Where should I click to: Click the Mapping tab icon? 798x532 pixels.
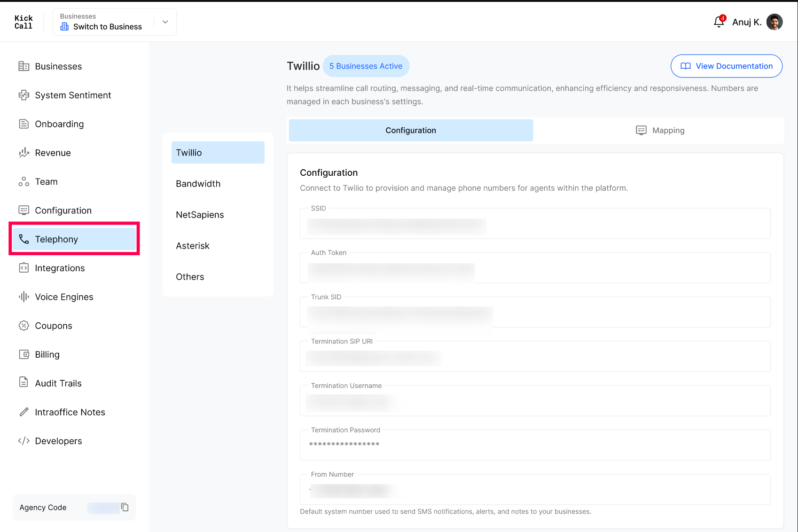click(x=641, y=130)
